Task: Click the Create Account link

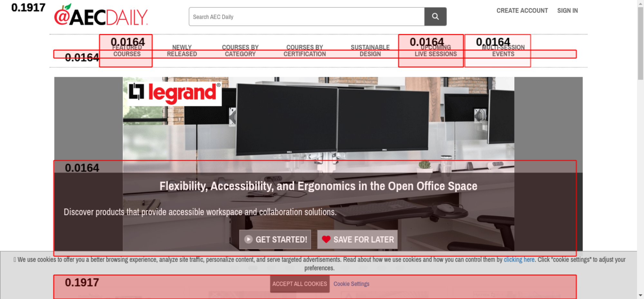Action: [x=522, y=11]
